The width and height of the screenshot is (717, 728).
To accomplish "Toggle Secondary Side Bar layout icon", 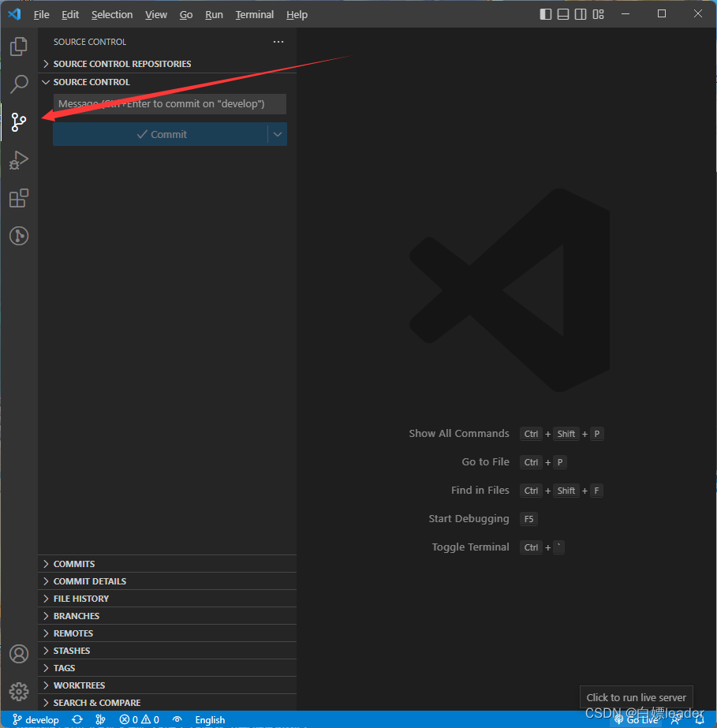I will click(581, 14).
